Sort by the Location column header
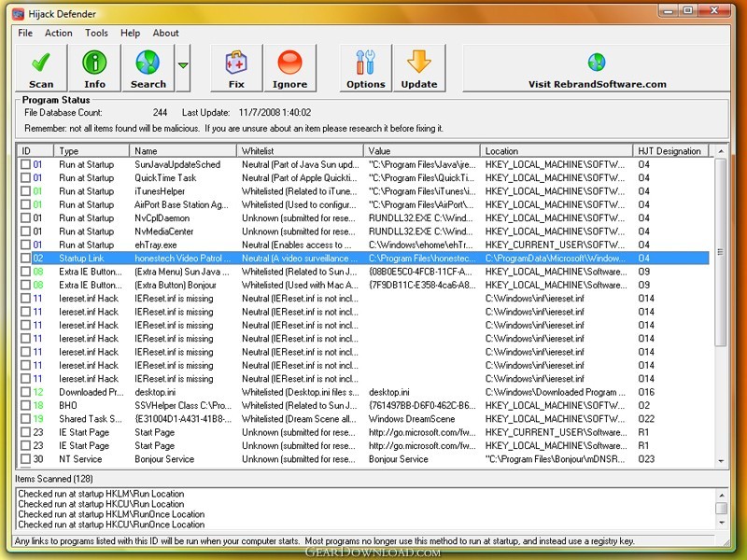Viewport: 747px width, 560px height. (557, 151)
